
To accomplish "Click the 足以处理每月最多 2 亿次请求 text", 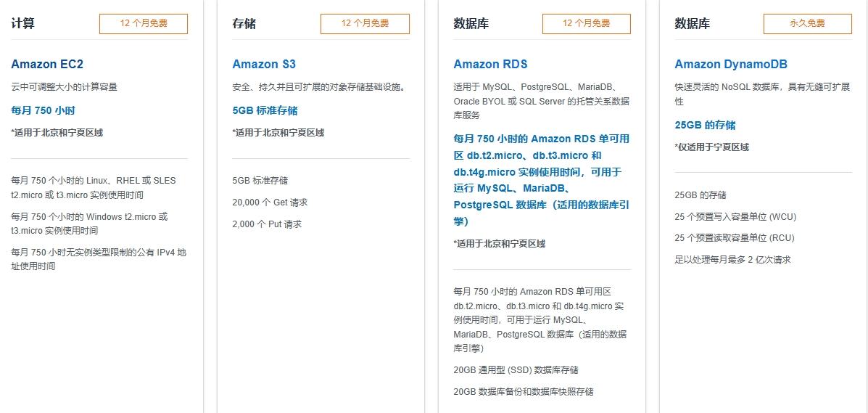I will point(732,260).
